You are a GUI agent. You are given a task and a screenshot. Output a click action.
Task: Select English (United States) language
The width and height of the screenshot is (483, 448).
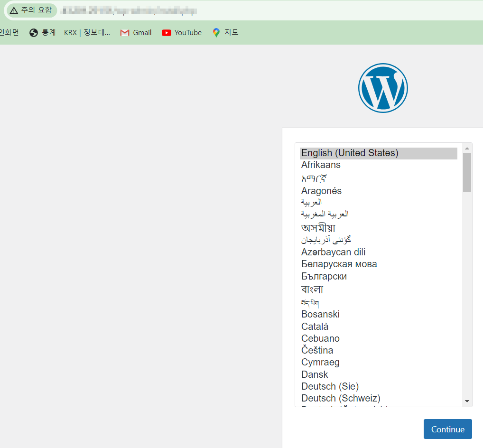[378, 153]
